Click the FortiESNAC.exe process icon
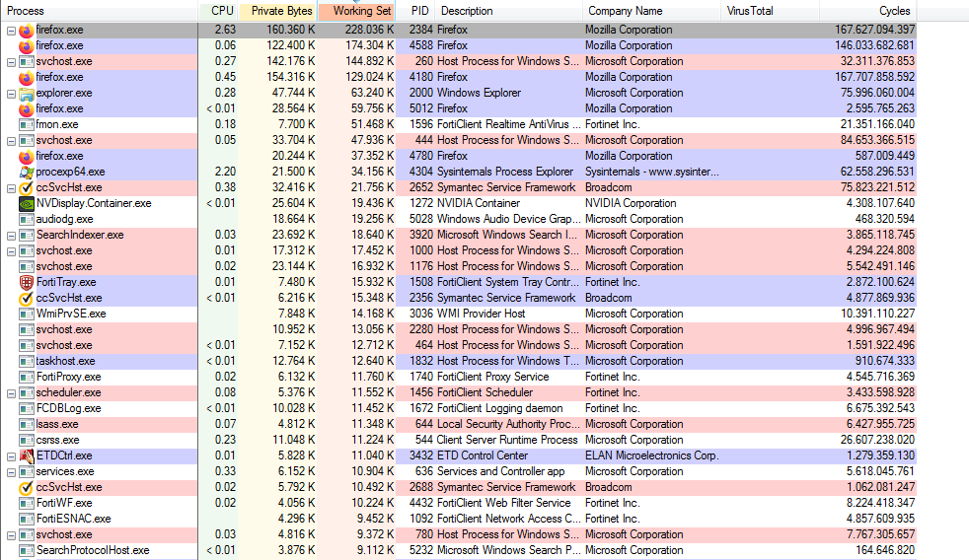This screenshot has width=969, height=560. pyautogui.click(x=26, y=519)
